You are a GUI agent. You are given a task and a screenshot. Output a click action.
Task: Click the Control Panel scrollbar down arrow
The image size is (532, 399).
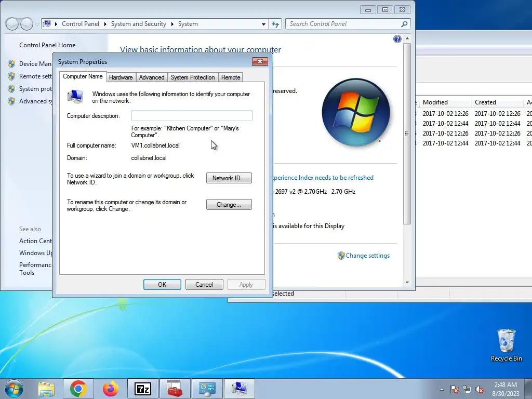tap(407, 282)
